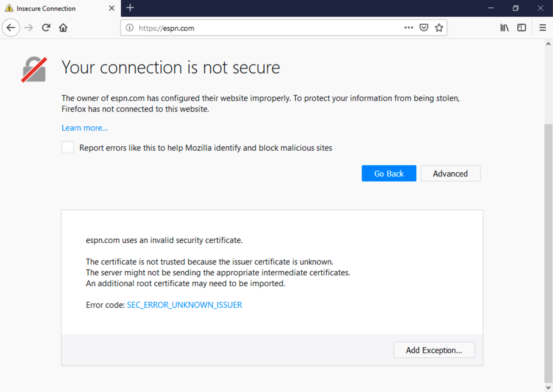Open a new tab with plus button
Image resolution: width=553 pixels, height=392 pixels.
point(130,8)
